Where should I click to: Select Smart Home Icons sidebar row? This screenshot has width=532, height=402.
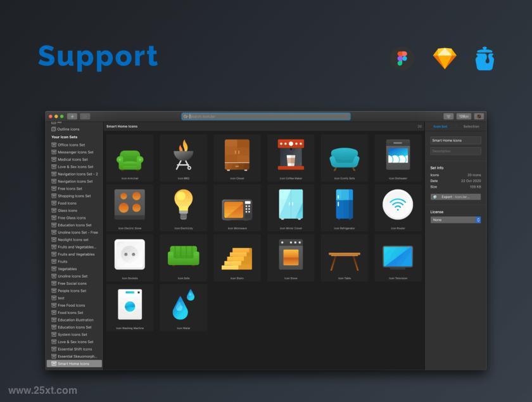point(74,363)
